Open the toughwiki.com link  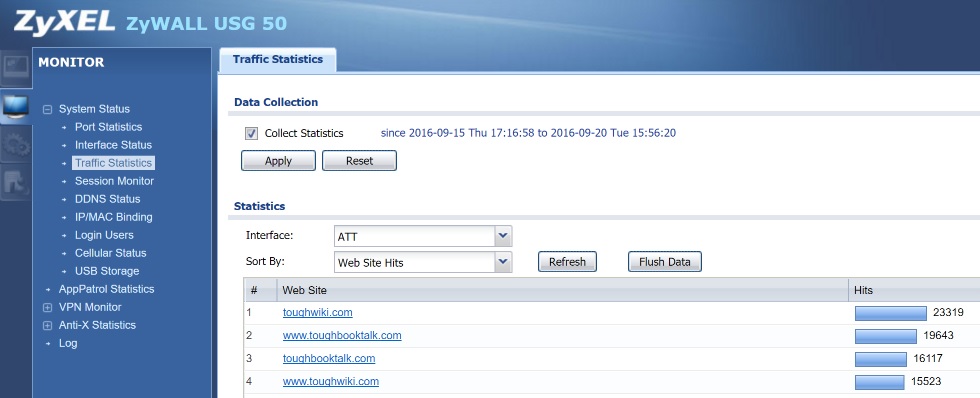(x=318, y=312)
